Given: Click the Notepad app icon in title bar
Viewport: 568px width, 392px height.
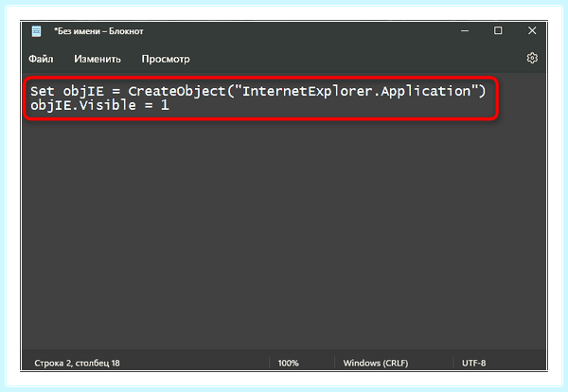Looking at the screenshot, I should coord(36,31).
